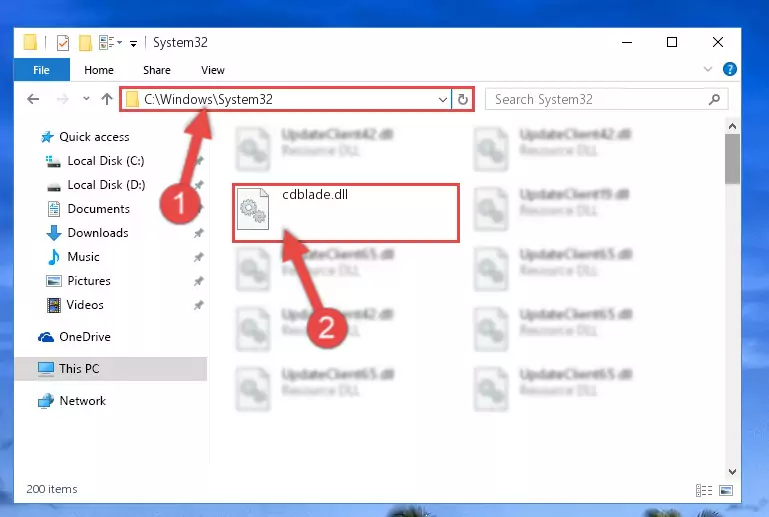Click the New folder icon in title bar
This screenshot has width=769, height=517.
(x=85, y=43)
